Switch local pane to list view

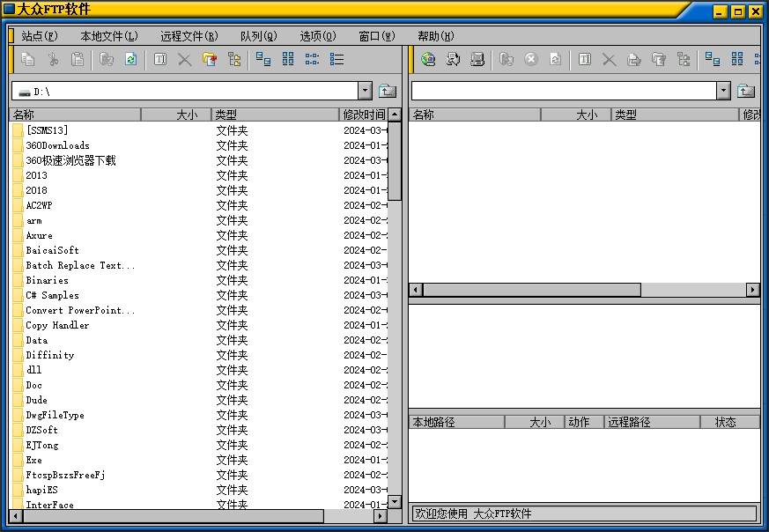pyautogui.click(x=312, y=60)
